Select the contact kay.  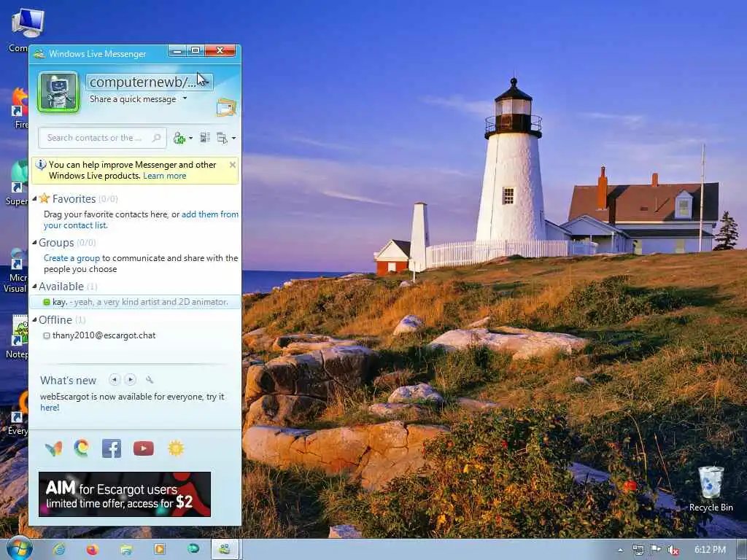pos(135,302)
